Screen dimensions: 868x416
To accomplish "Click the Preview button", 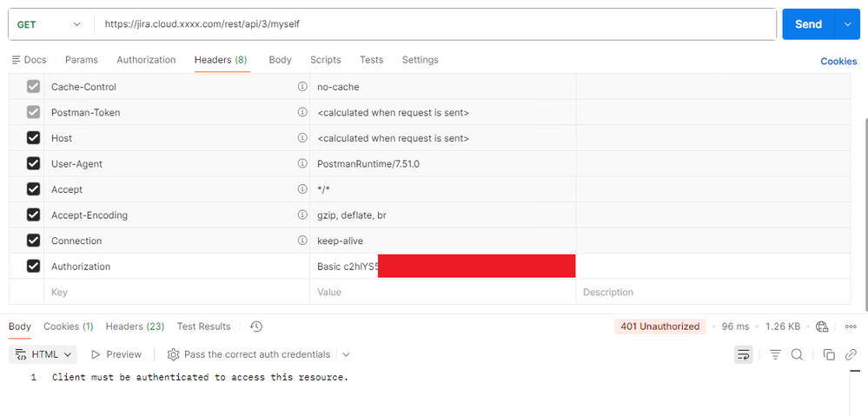I will (x=116, y=354).
